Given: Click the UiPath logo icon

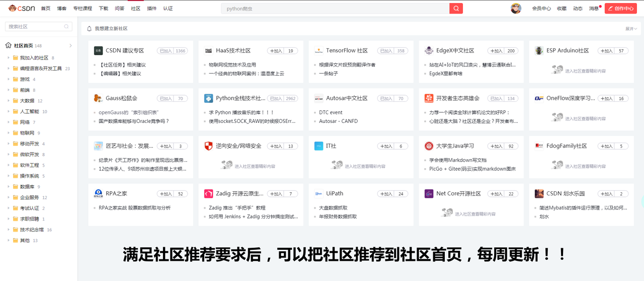Looking at the screenshot, I should click(318, 193).
